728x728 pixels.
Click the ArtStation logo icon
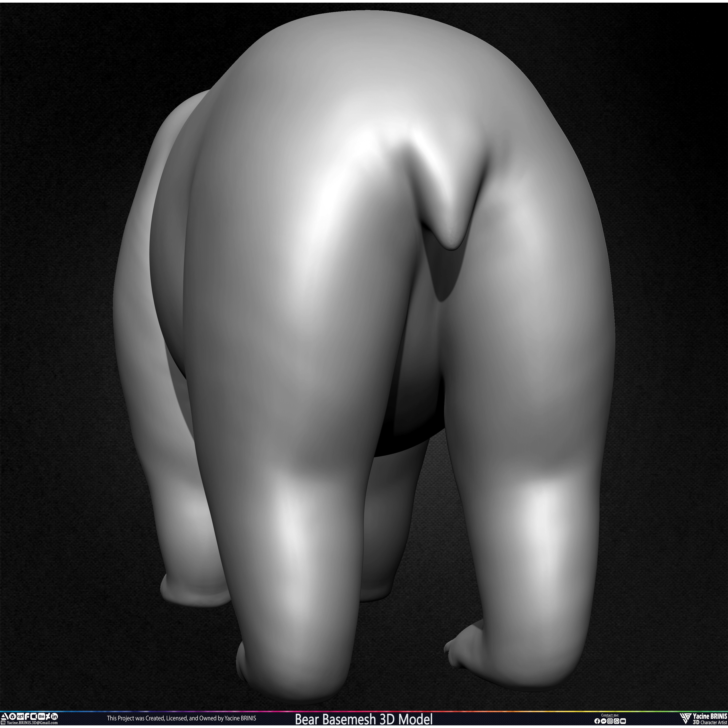tap(5, 716)
